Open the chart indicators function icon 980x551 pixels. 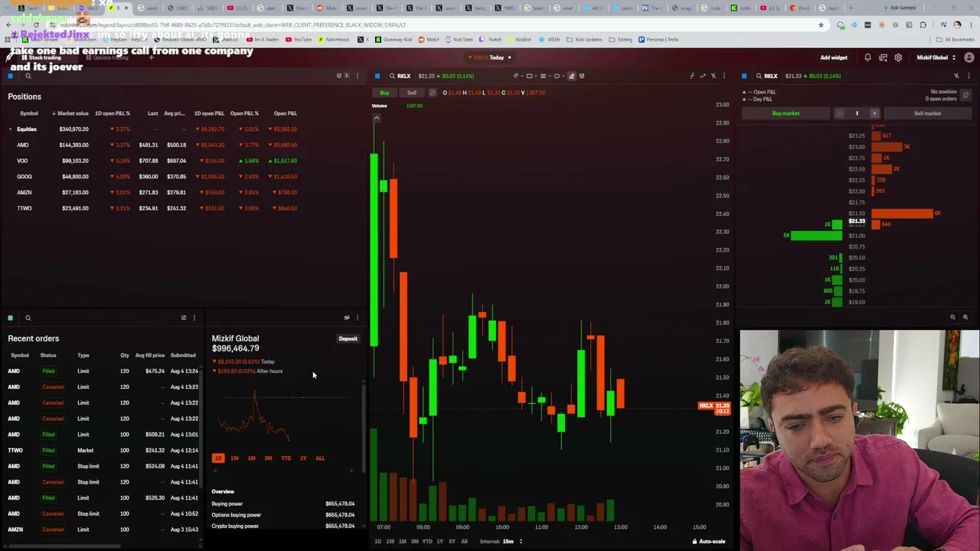click(691, 76)
